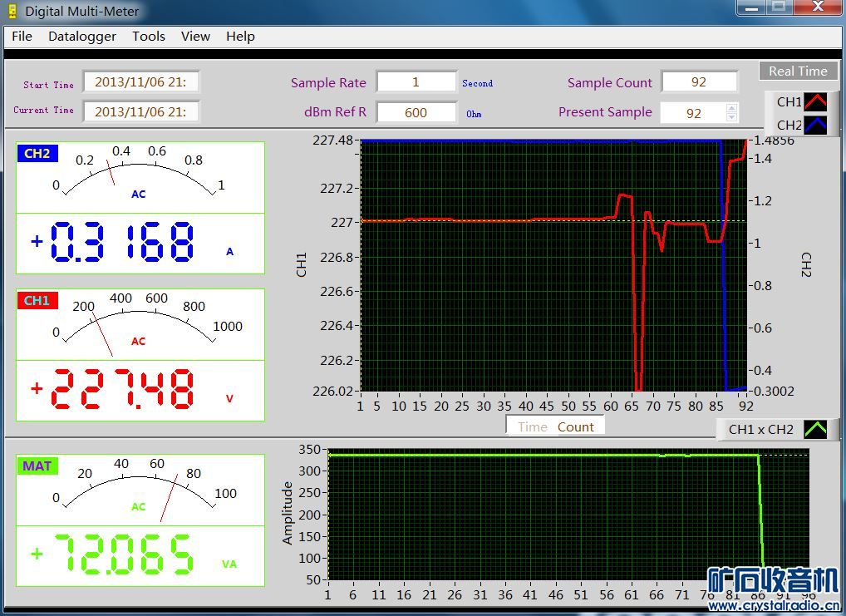Screen dimensions: 846x616
Task: Click the Sample Rate input field
Action: click(x=416, y=82)
